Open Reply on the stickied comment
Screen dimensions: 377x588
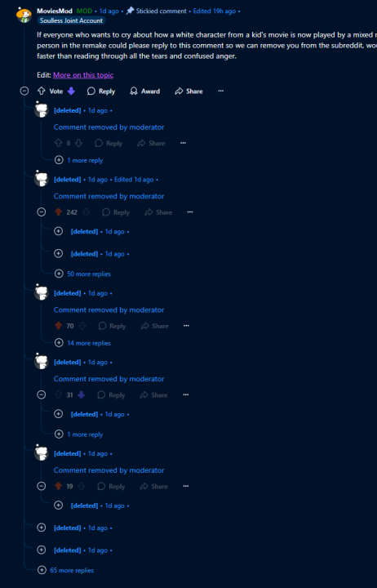101,91
